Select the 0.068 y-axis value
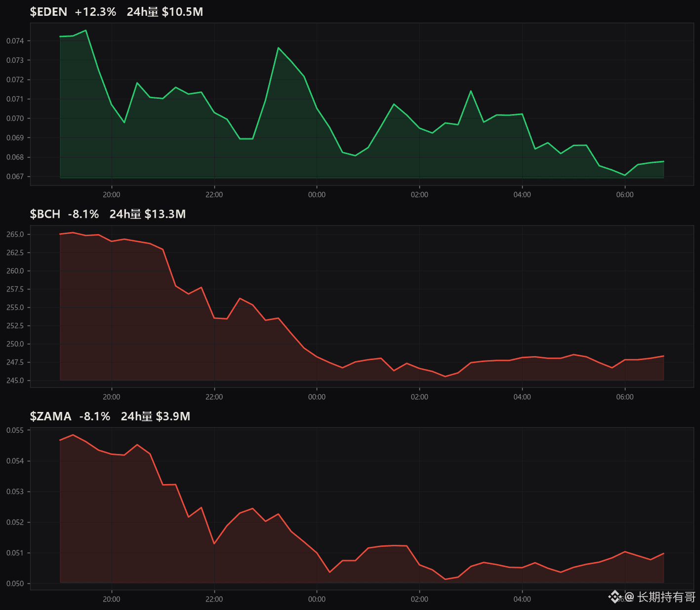 click(15, 158)
